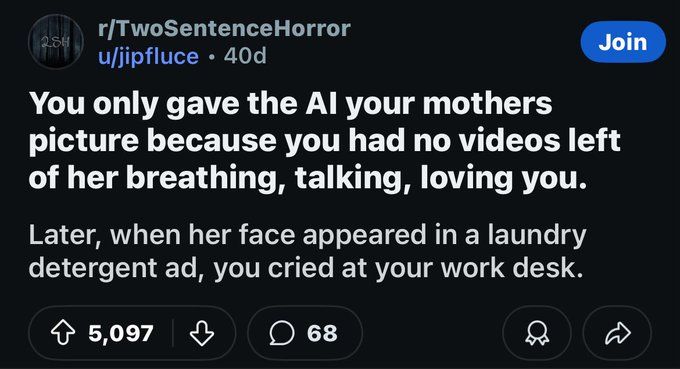The width and height of the screenshot is (680, 369).
Task: Open the 2SH subreddit avatar
Action: (56, 41)
